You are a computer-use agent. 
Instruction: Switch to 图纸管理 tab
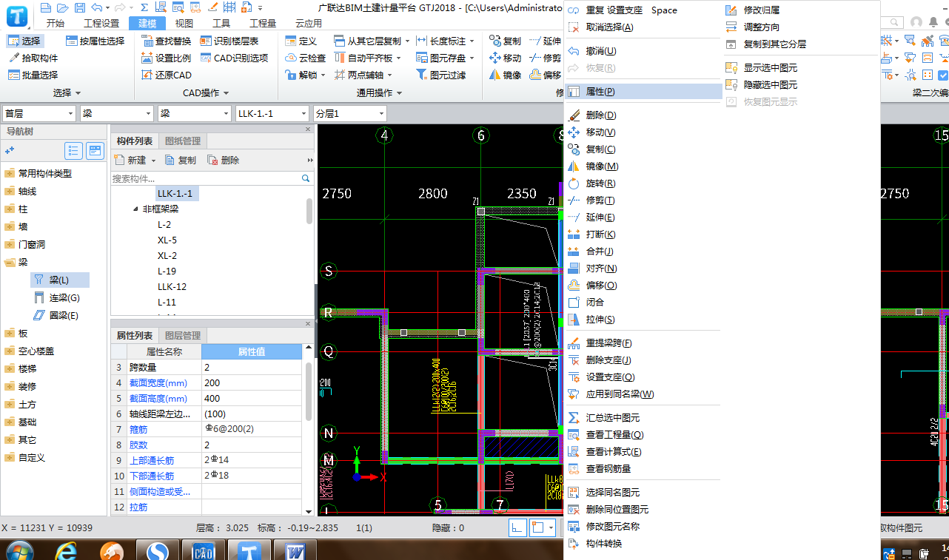click(182, 141)
